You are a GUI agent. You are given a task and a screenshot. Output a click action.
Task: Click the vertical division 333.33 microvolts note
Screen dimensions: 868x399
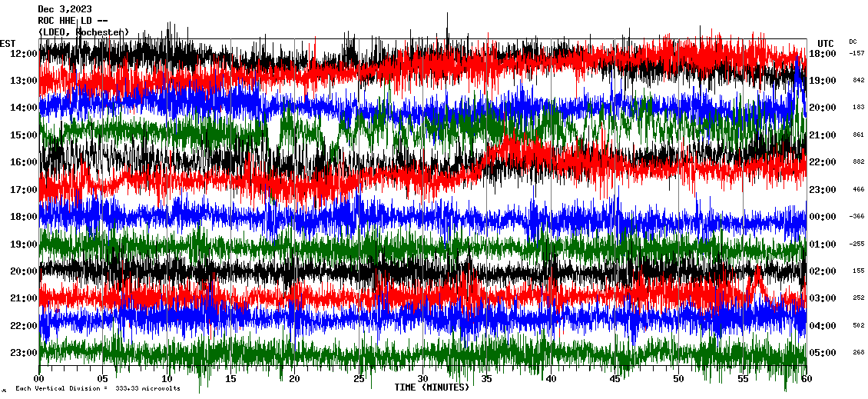coord(98,388)
